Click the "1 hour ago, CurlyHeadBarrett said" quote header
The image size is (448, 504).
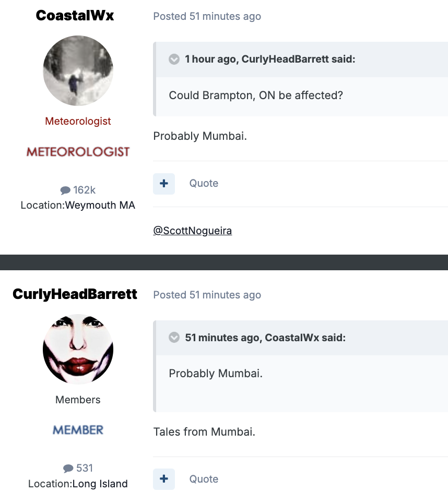[x=270, y=59]
